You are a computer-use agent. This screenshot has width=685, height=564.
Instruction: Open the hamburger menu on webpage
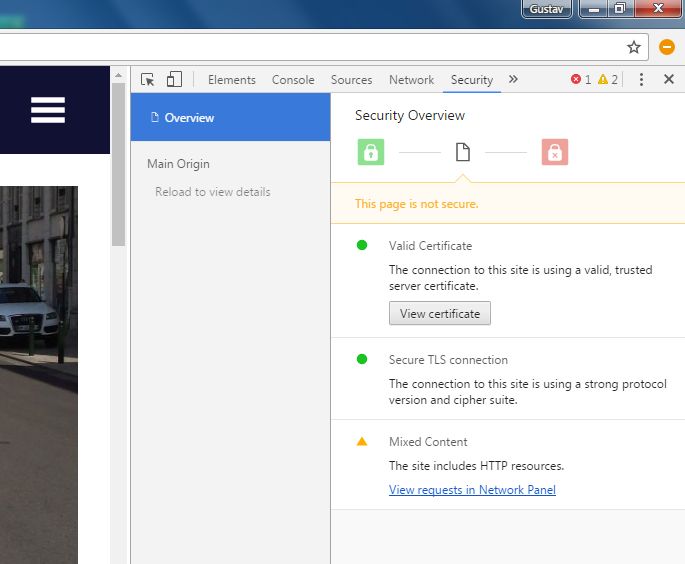coord(48,110)
